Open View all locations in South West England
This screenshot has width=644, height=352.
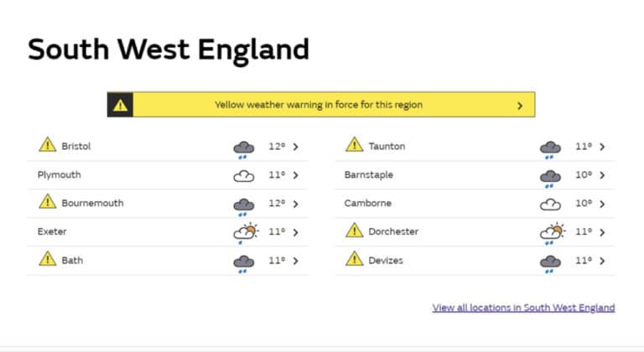pos(523,308)
